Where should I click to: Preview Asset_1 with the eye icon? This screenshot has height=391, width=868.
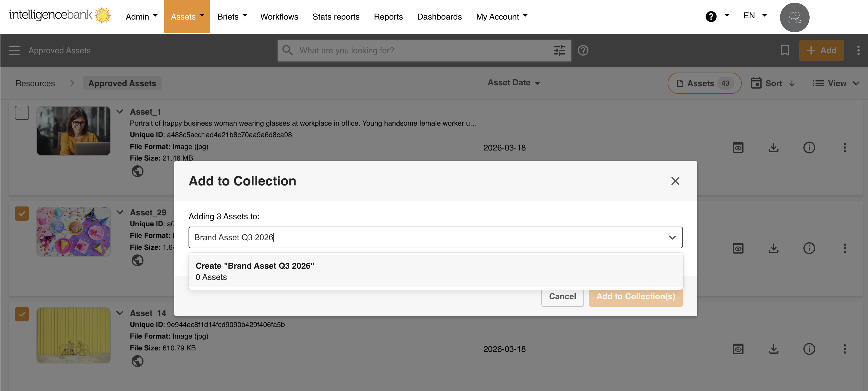point(738,148)
